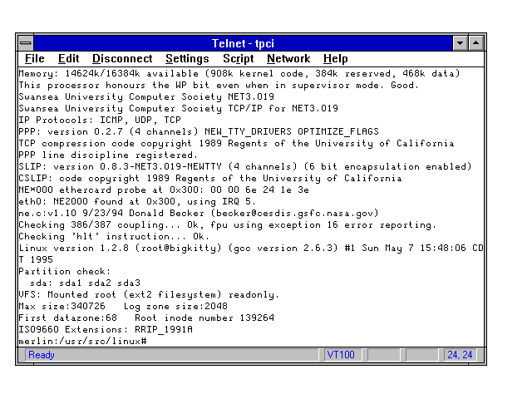Image resolution: width=532 pixels, height=399 pixels.
Task: Click the empty status panel left of 24, 24
Action: (421, 355)
